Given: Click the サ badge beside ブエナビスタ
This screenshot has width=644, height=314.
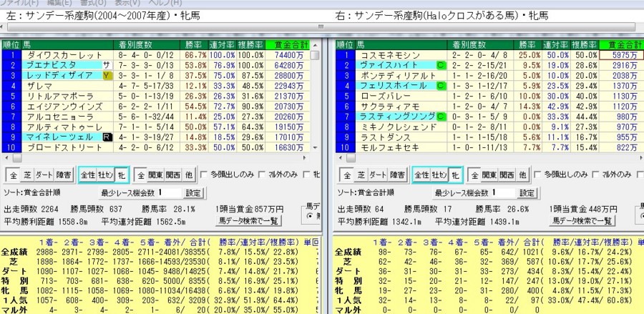Looking at the screenshot, I should tap(107, 65).
